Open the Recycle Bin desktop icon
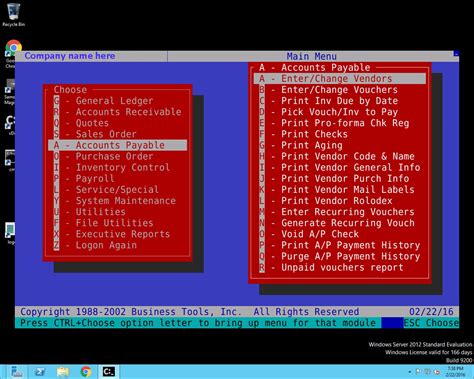The image size is (474, 379). click(x=13, y=15)
